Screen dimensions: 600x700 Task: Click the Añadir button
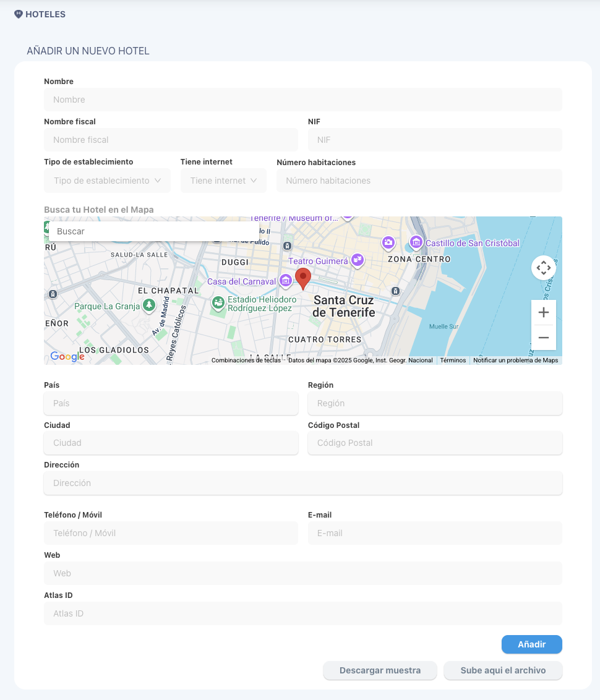tap(532, 644)
